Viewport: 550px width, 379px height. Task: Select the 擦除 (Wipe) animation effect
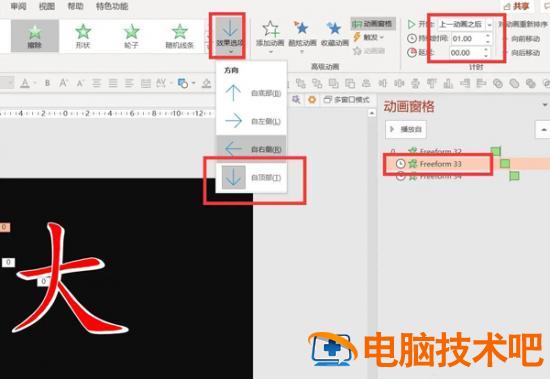(x=35, y=36)
